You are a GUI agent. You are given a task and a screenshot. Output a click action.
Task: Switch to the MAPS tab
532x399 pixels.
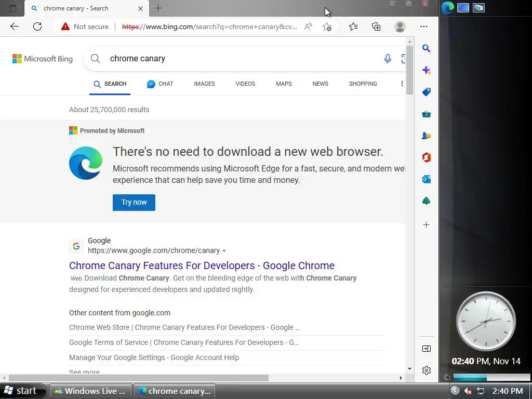(284, 84)
